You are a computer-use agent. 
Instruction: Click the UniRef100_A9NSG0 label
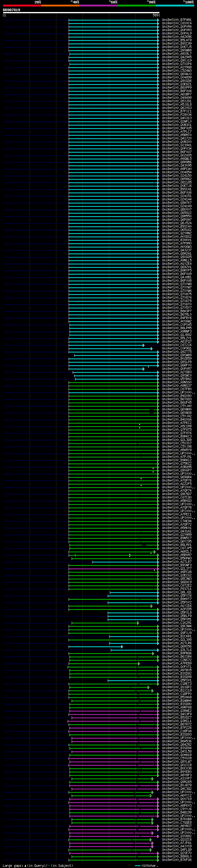176,382
